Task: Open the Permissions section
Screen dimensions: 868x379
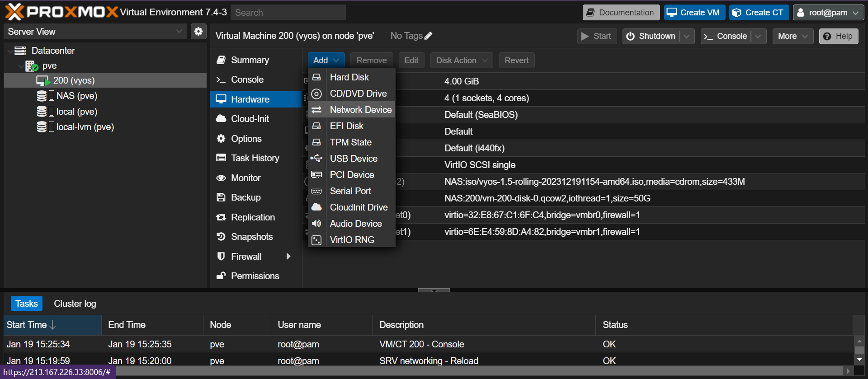Action: coord(255,276)
